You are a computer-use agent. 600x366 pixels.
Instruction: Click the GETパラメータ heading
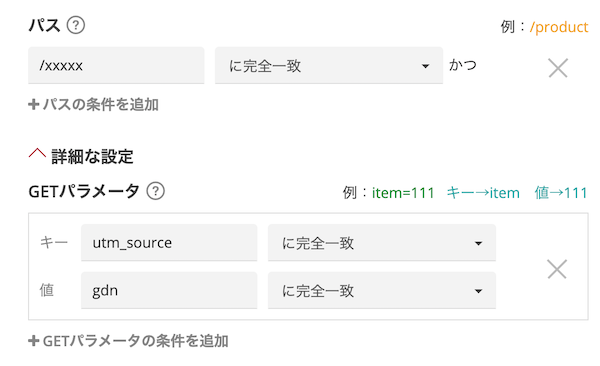point(84,191)
